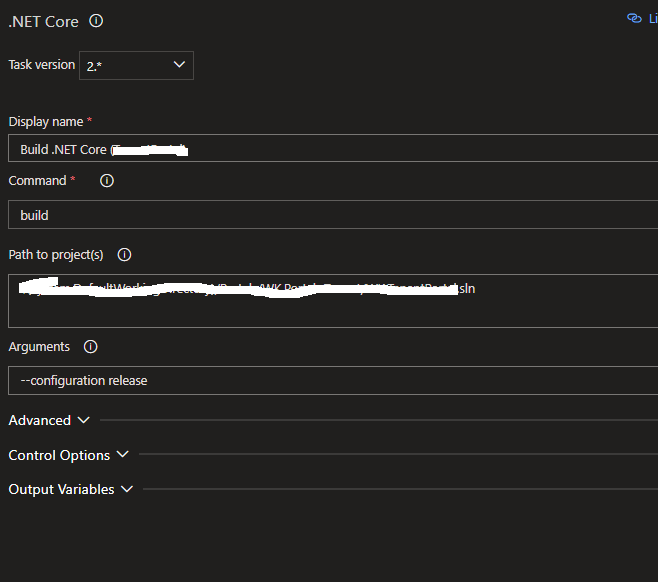Click the info icon beside Path to project(s)
The image size is (658, 582).
click(x=125, y=254)
